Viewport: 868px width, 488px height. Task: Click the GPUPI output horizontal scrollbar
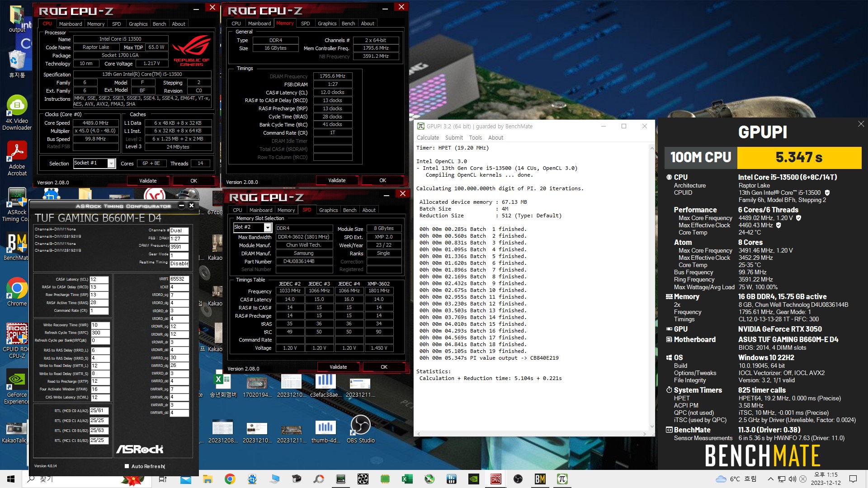[x=531, y=433]
